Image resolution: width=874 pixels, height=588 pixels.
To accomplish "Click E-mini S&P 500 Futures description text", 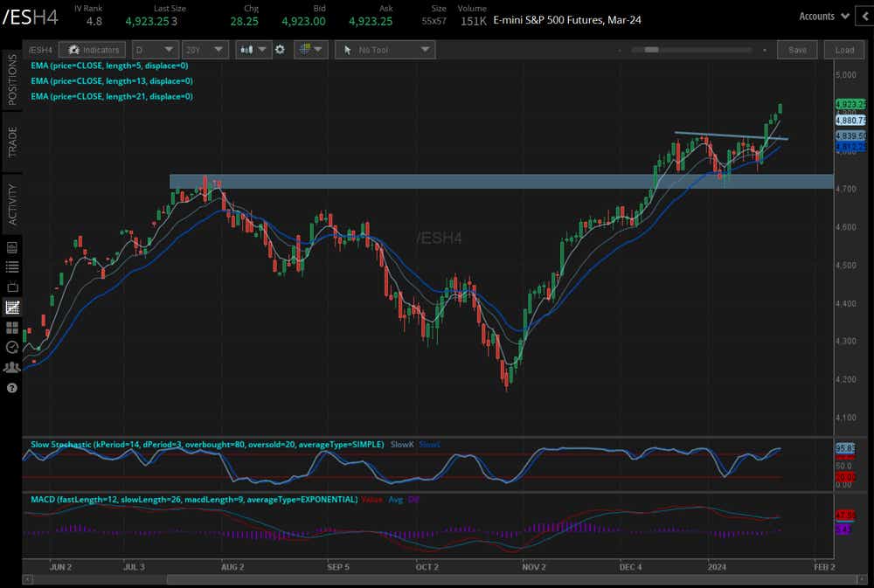I will click(567, 20).
